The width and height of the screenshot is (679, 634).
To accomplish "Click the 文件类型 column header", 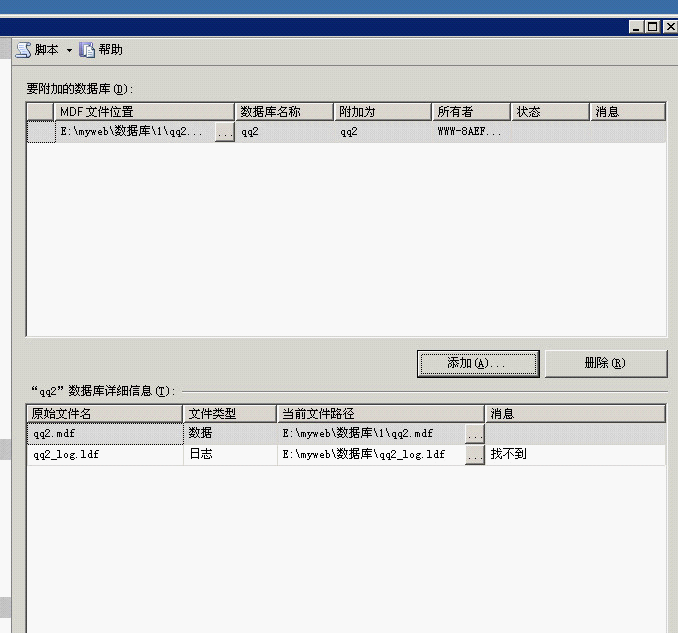I will pos(229,413).
